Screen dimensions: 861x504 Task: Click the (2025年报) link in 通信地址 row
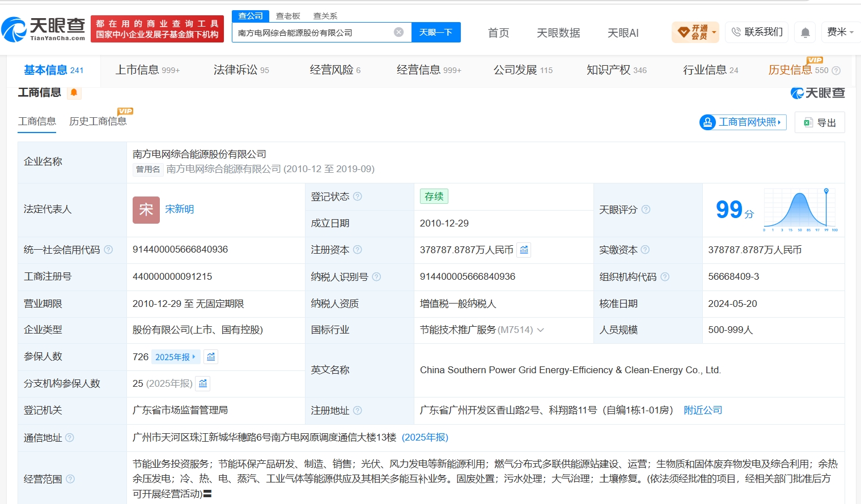[425, 437]
